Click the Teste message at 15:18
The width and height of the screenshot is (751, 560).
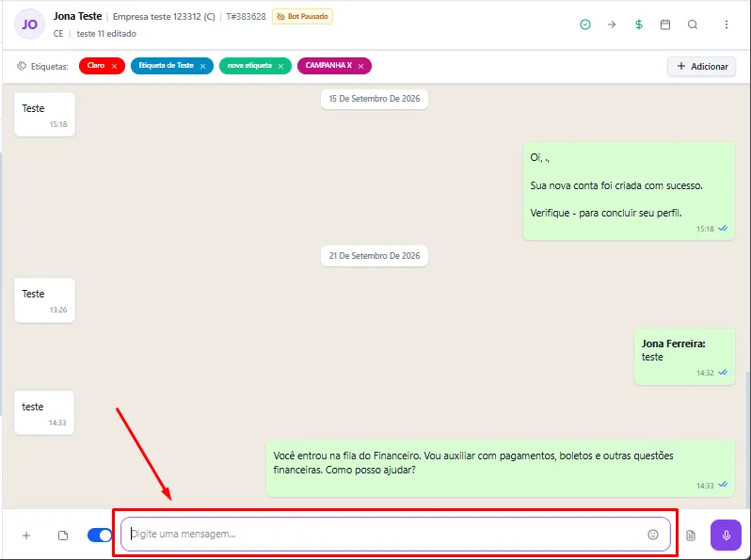tap(44, 115)
